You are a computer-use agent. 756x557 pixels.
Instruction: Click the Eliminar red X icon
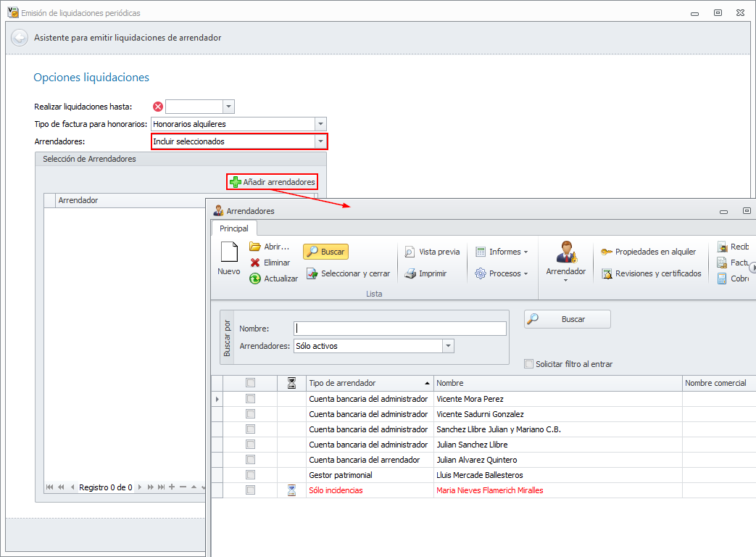[255, 263]
